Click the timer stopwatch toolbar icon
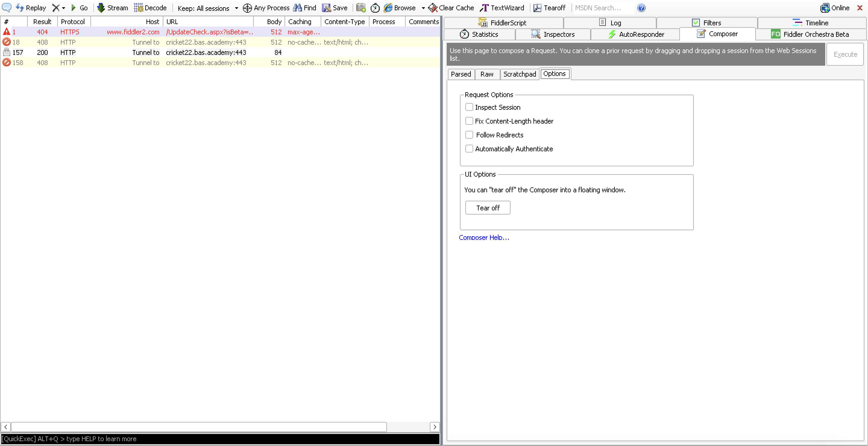 point(375,8)
